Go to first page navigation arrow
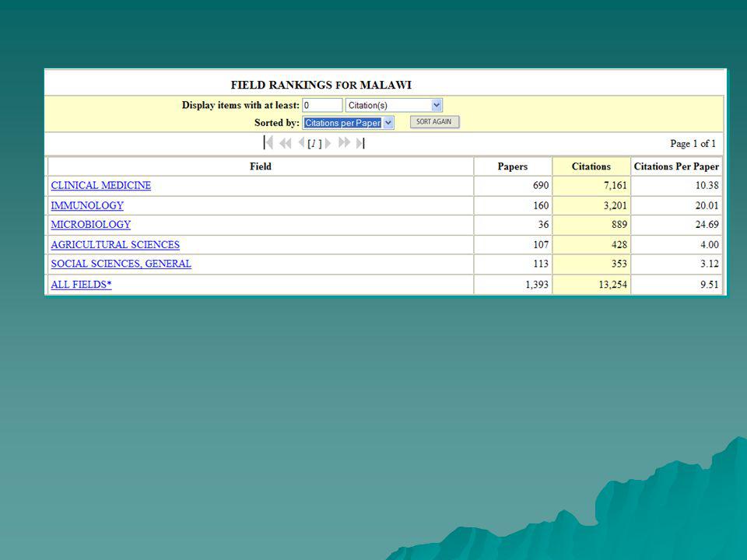This screenshot has height=560, width=747. coord(268,143)
